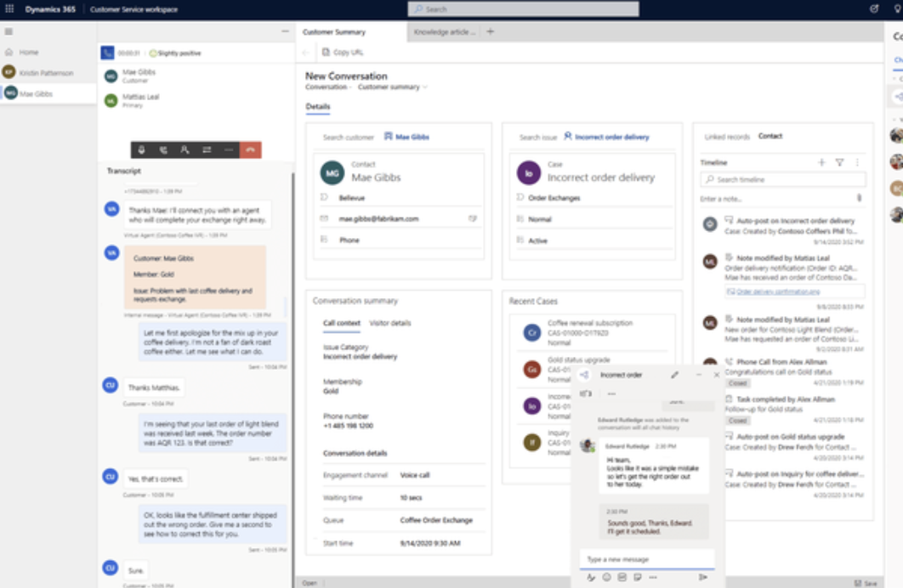Open the Dynamics 365 app launcher grid
The image size is (903, 588).
click(9, 8)
